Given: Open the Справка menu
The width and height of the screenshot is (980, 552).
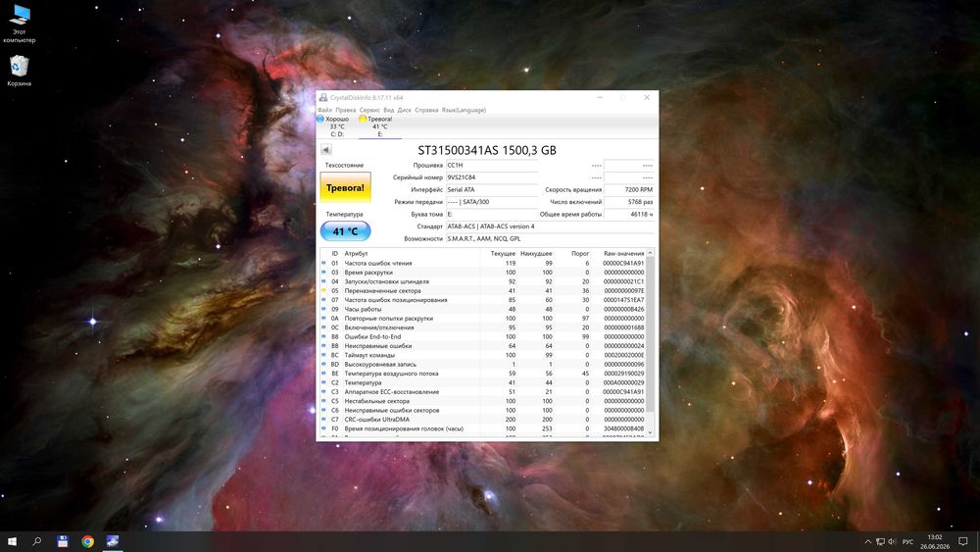Looking at the screenshot, I should tap(426, 110).
